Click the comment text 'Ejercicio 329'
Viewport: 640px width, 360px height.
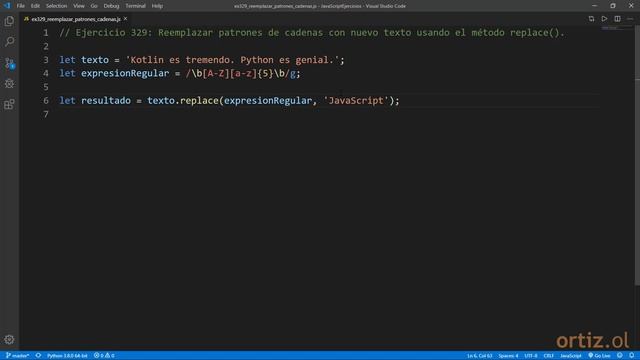click(111, 33)
